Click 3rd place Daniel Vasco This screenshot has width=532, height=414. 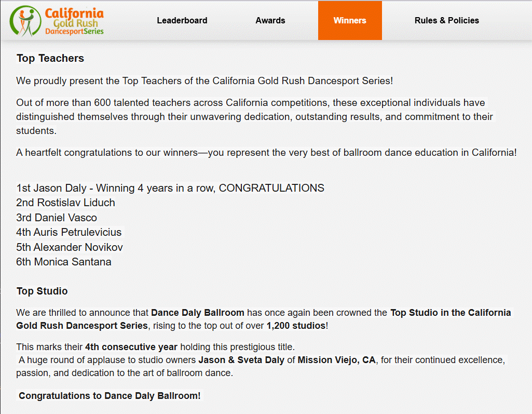tap(57, 218)
